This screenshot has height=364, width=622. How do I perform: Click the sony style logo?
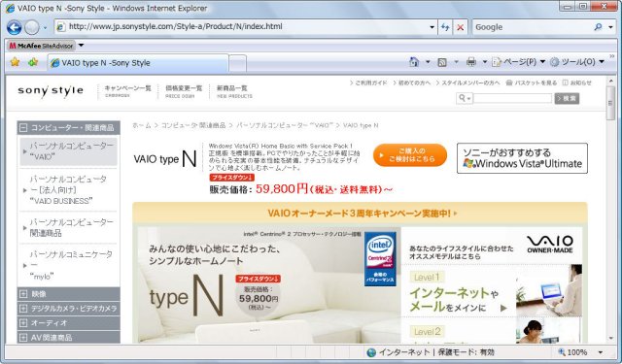pyautogui.click(x=51, y=90)
